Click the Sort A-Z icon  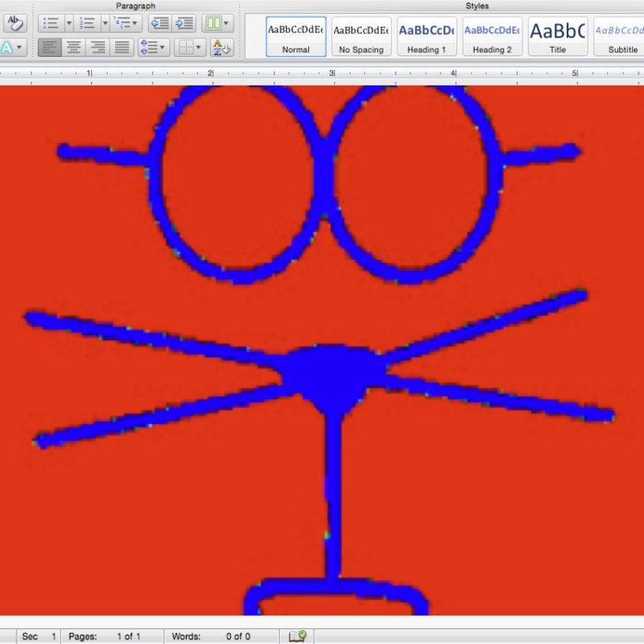(221, 47)
